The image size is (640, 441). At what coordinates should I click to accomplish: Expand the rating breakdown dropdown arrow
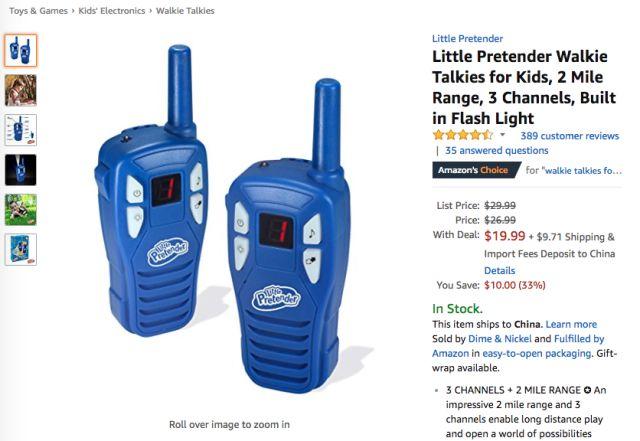pyautogui.click(x=502, y=135)
